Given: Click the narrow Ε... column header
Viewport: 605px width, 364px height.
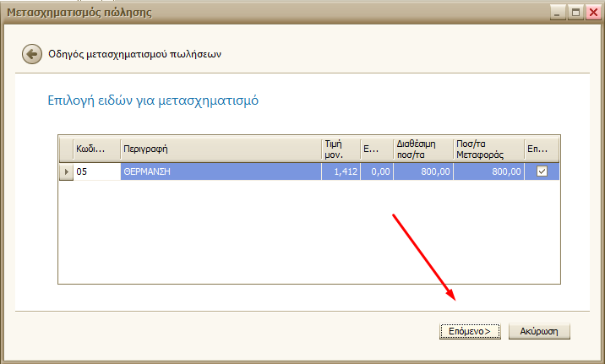Looking at the screenshot, I should [376, 149].
